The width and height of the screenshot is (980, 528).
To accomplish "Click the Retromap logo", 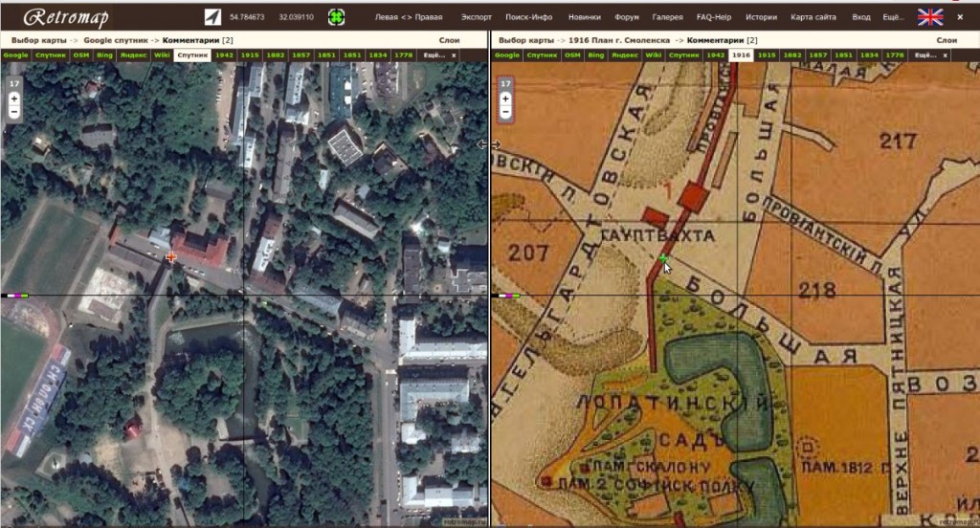I will [x=66, y=17].
